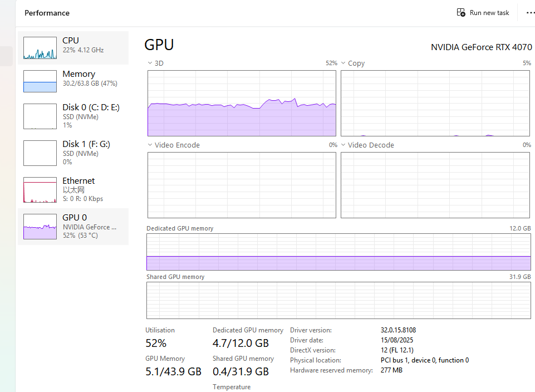535x392 pixels.
Task: Click the Video Decode graph area
Action: tap(435, 185)
